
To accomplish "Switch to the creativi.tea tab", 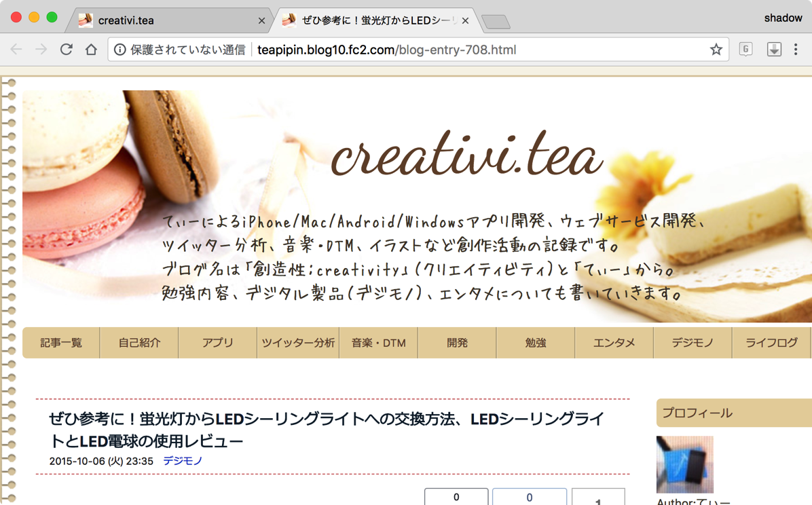I will [x=169, y=20].
